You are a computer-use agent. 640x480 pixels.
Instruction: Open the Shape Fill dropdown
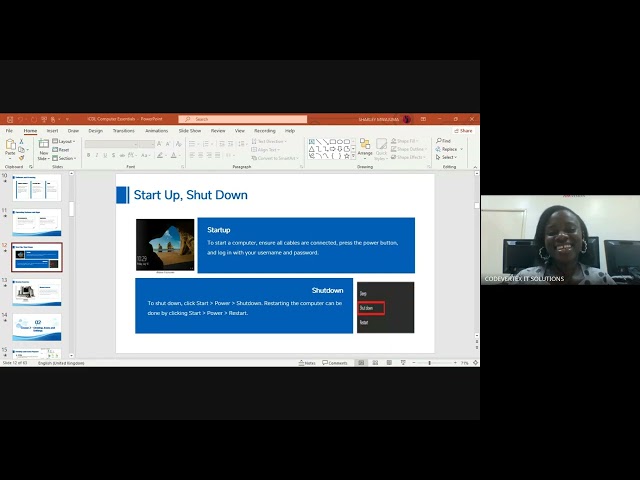(x=404, y=141)
